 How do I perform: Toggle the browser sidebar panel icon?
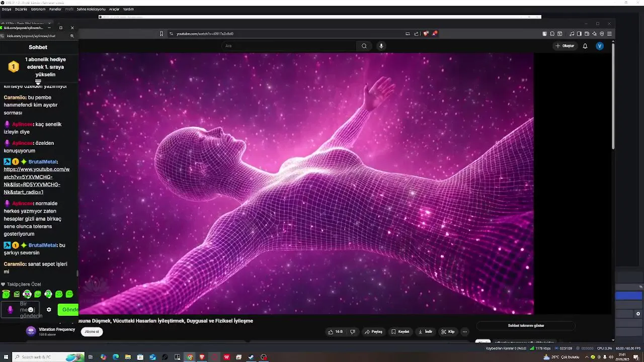[x=579, y=34]
